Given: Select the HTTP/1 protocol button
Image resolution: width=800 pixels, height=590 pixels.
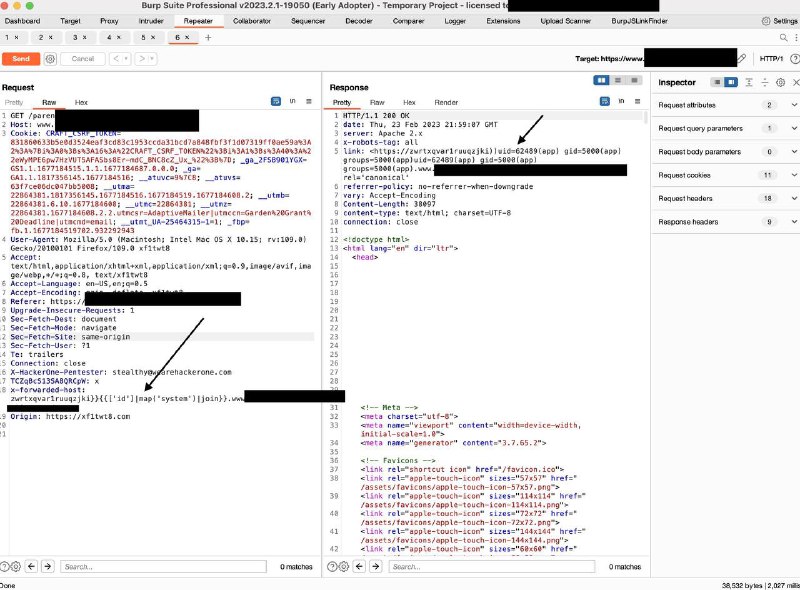Looking at the screenshot, I should (x=771, y=59).
